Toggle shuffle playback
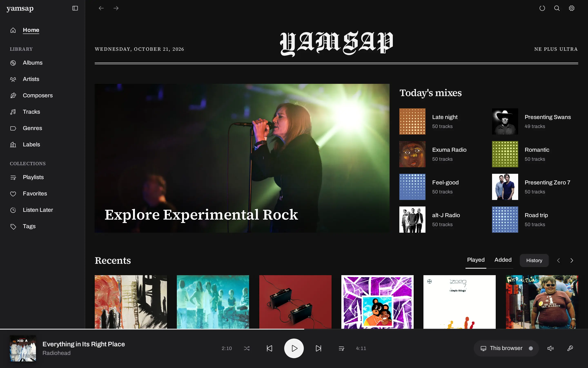Viewport: 588px width, 368px height. pos(247,348)
